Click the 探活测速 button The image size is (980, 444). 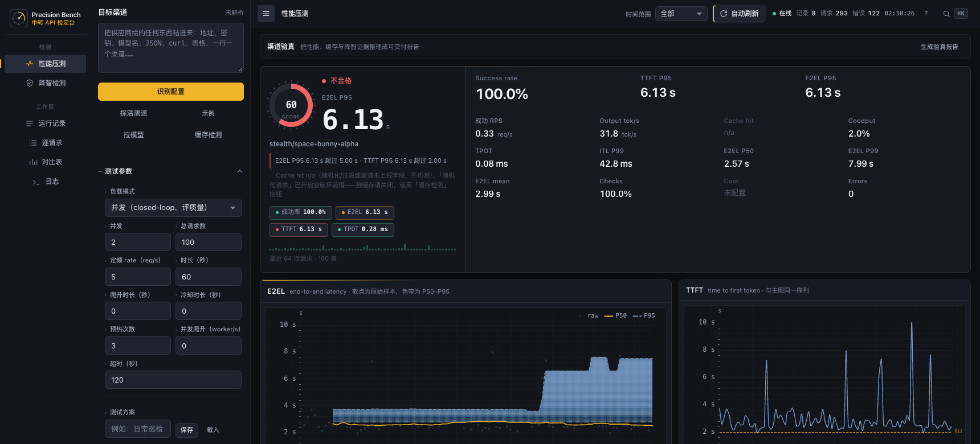pos(134,113)
